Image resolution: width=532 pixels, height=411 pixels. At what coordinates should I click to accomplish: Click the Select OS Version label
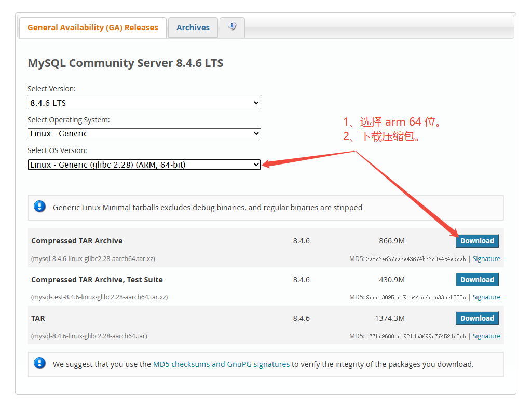point(57,150)
